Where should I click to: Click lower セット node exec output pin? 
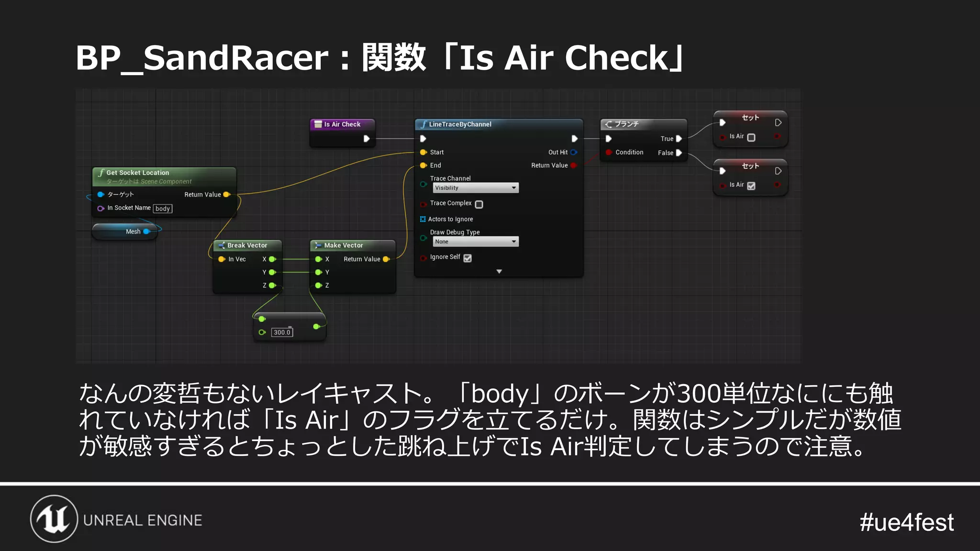[x=779, y=171]
